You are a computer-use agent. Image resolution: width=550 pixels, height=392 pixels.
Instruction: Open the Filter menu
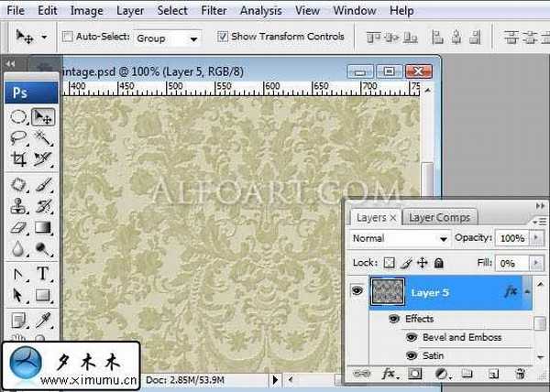click(x=214, y=11)
